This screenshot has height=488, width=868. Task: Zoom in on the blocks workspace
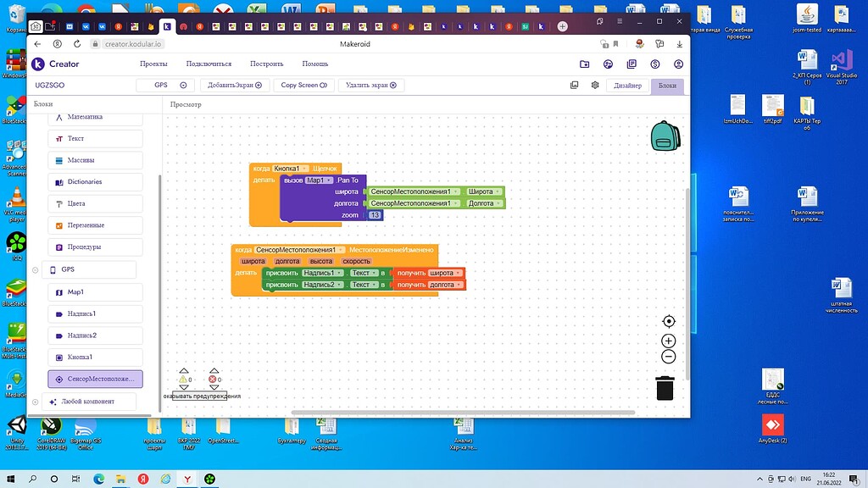669,341
